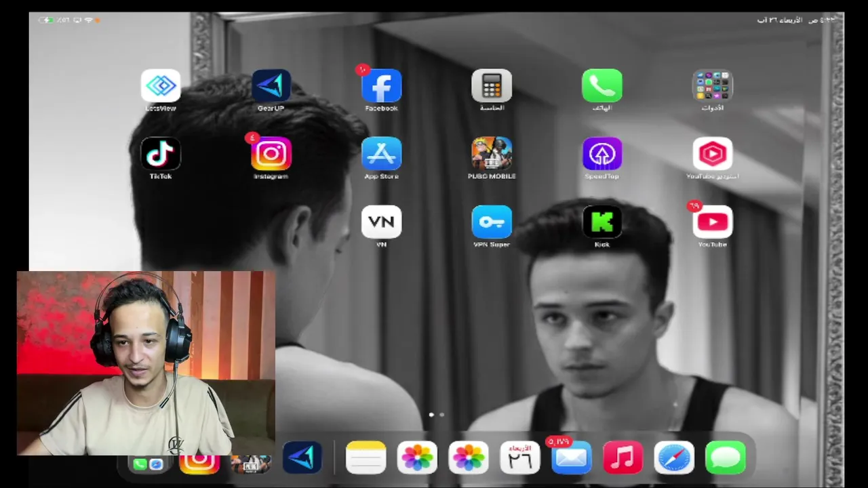Image resolution: width=868 pixels, height=488 pixels.
Task: Tap the red notification badge on Facebook
Action: pyautogui.click(x=363, y=69)
